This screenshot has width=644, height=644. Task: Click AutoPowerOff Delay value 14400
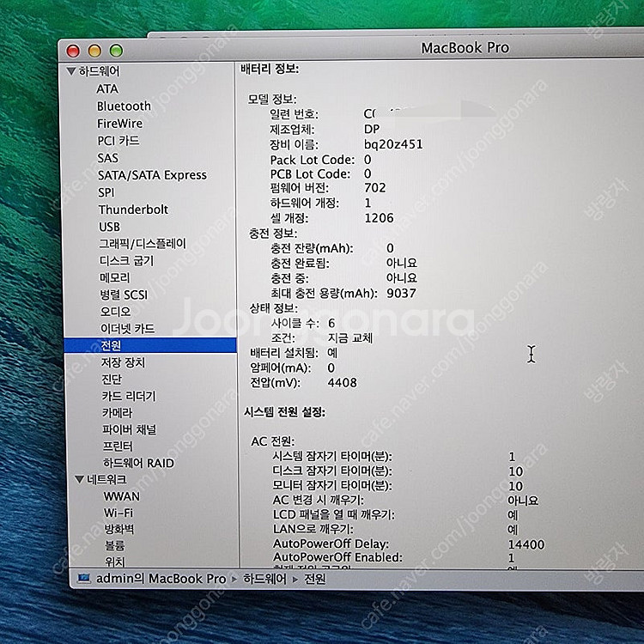point(526,544)
